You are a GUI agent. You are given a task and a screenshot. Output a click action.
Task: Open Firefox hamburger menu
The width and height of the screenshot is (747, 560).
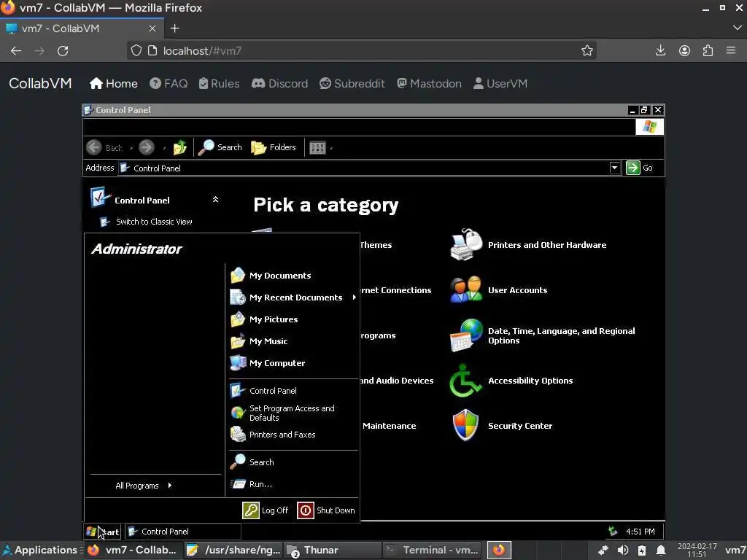coord(731,50)
